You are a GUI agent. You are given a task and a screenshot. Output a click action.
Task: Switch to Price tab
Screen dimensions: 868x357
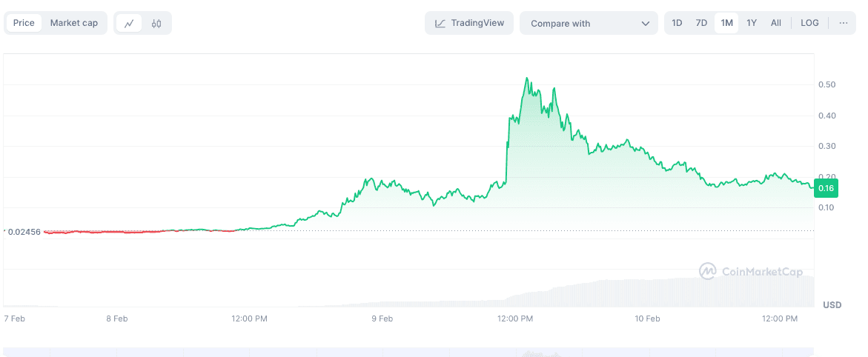click(x=24, y=23)
